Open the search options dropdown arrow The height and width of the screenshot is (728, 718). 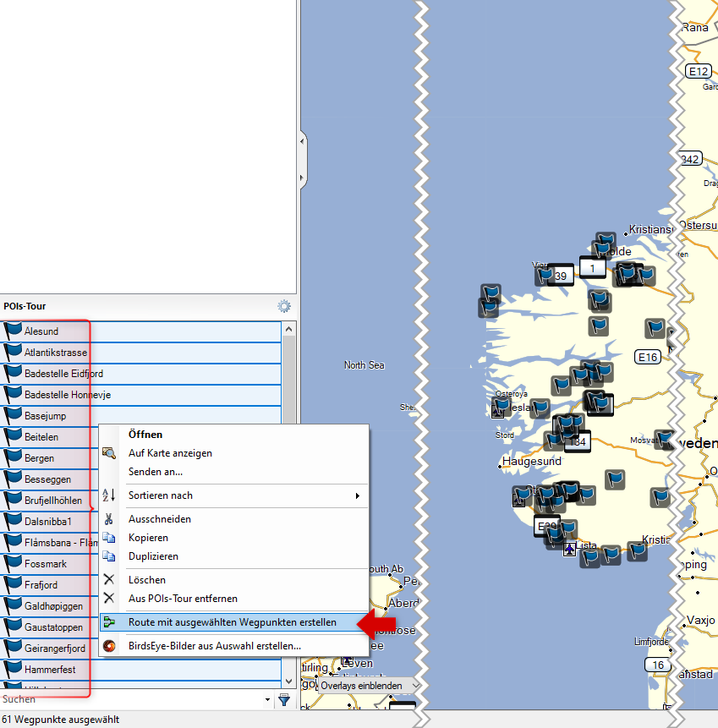268,700
